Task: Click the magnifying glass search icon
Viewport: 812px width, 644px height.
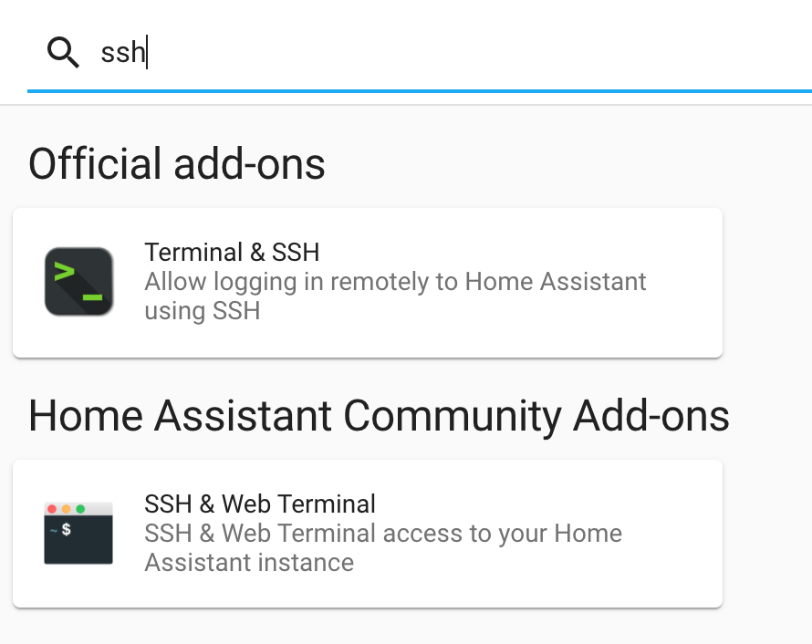Action: click(63, 53)
